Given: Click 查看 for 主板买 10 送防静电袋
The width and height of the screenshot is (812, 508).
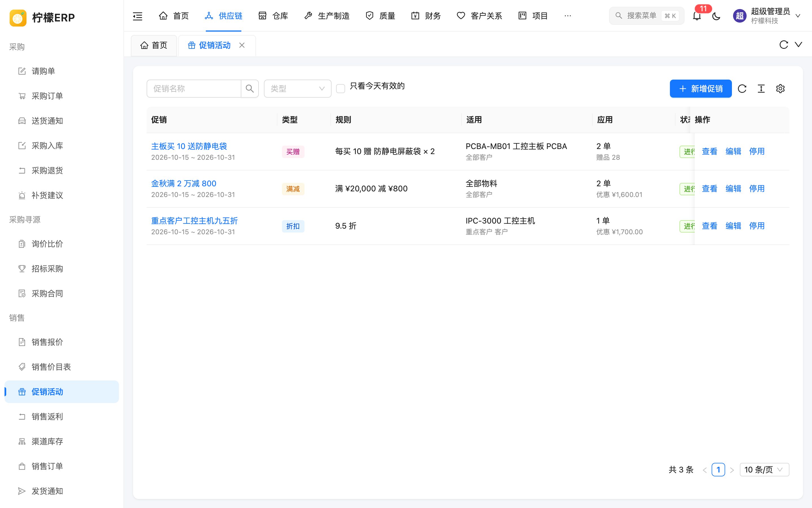Looking at the screenshot, I should (709, 151).
